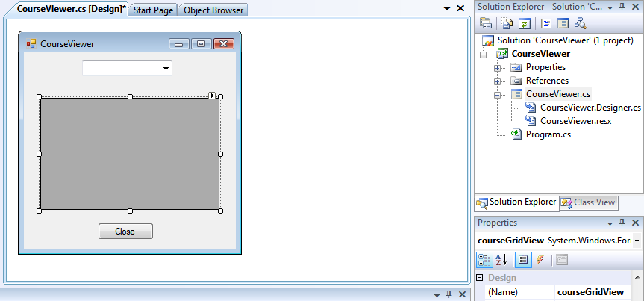
Task: Click Show All Files in Solution Explorer
Action: tap(505, 22)
